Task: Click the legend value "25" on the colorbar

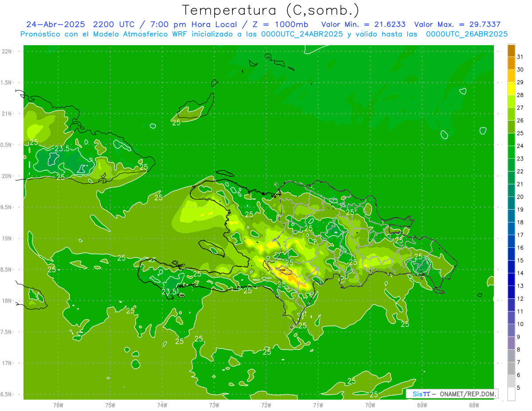Action: 520,133
